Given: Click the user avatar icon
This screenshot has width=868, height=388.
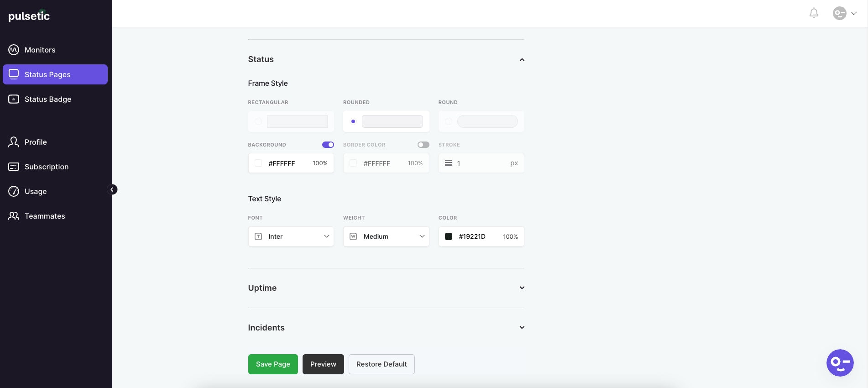Looking at the screenshot, I should point(840,13).
